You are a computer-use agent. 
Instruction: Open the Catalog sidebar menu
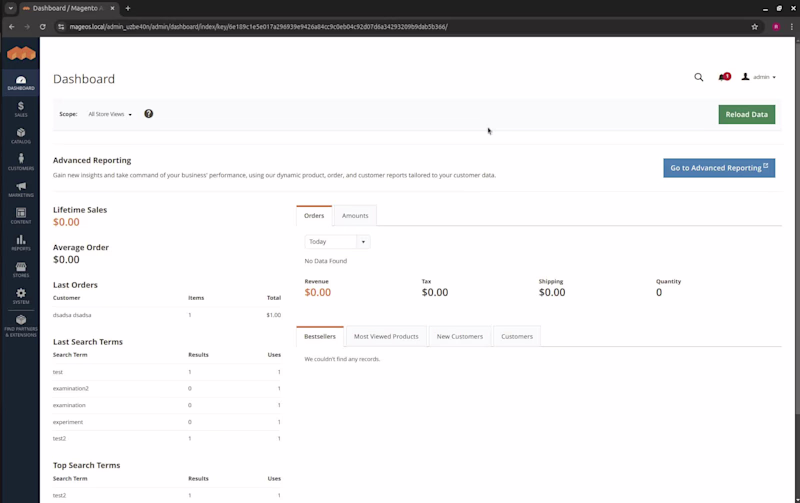21,136
